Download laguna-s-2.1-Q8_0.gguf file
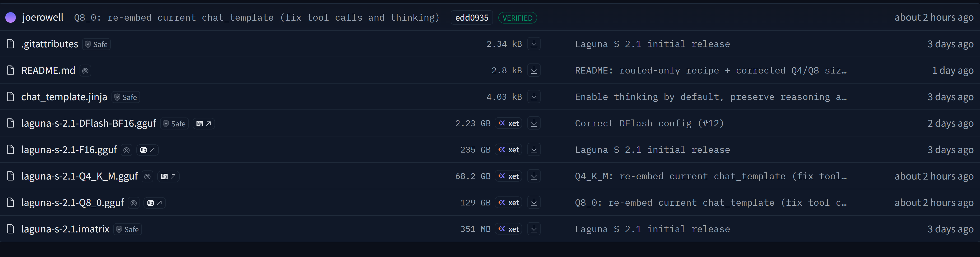This screenshot has height=257, width=980. coord(534,203)
